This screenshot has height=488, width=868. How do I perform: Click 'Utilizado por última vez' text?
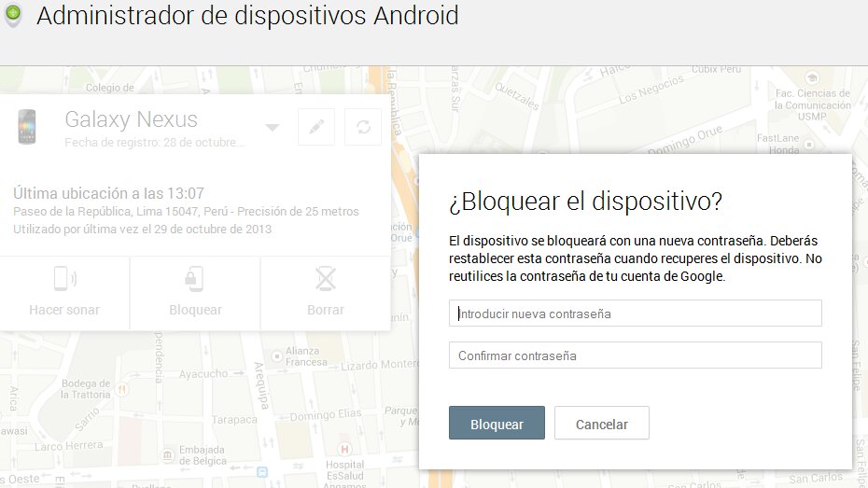click(142, 229)
